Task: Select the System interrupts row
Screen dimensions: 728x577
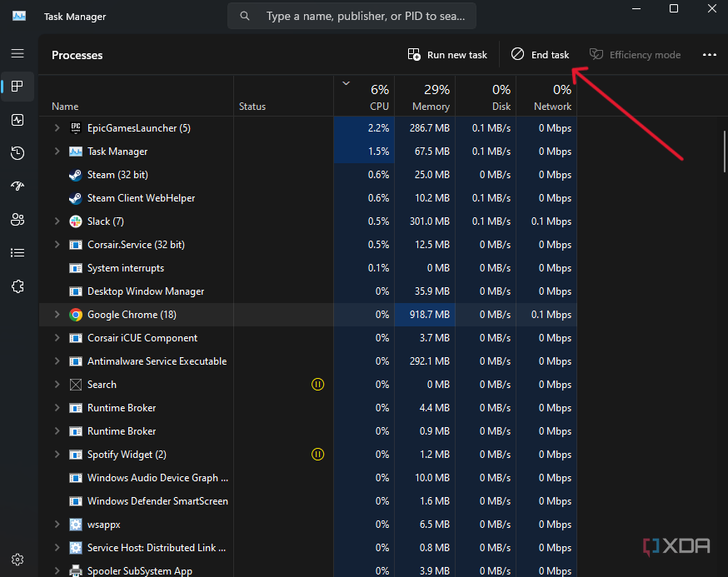Action: point(308,268)
